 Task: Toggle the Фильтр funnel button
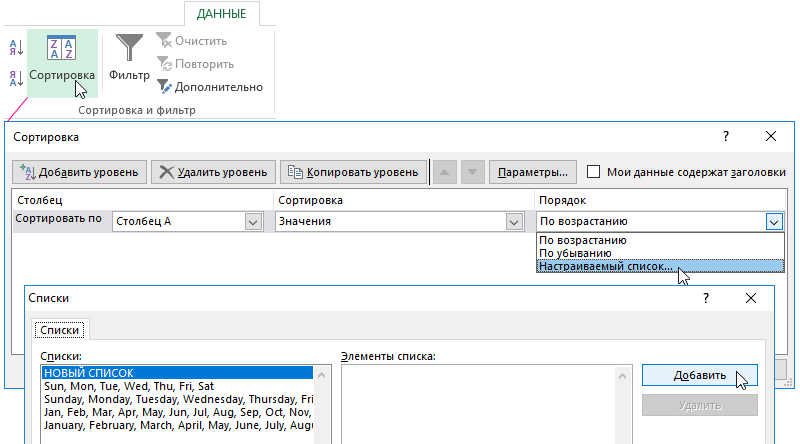click(x=129, y=58)
